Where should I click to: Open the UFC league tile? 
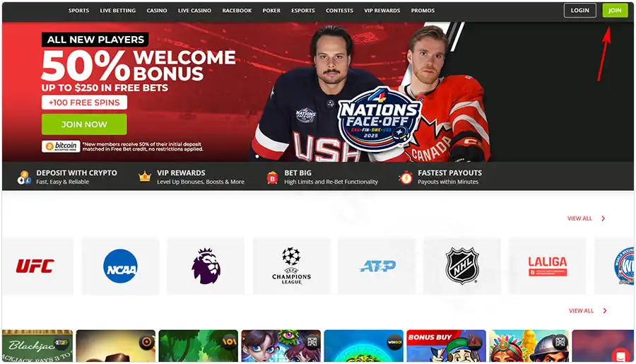[37, 266]
